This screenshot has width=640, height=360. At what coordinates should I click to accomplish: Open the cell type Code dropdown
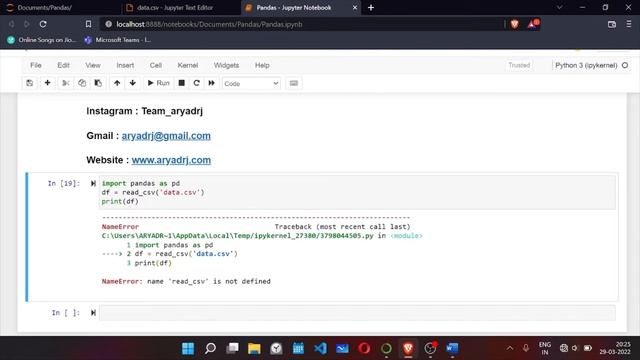251,84
